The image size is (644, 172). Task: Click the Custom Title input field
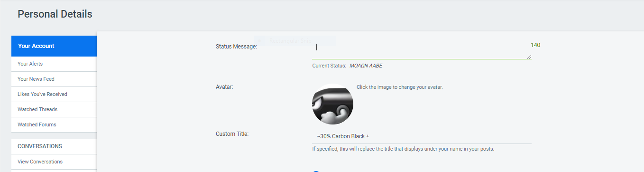coord(422,136)
